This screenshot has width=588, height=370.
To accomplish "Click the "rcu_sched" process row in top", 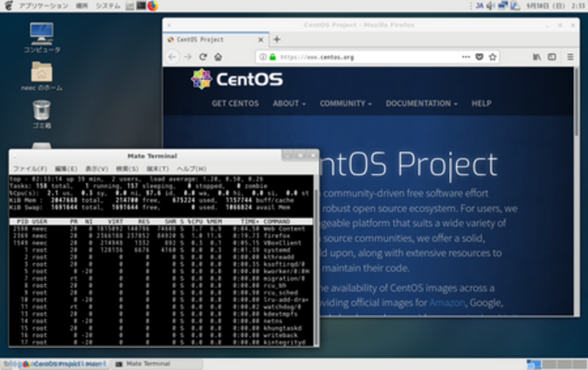I will 161,293.
